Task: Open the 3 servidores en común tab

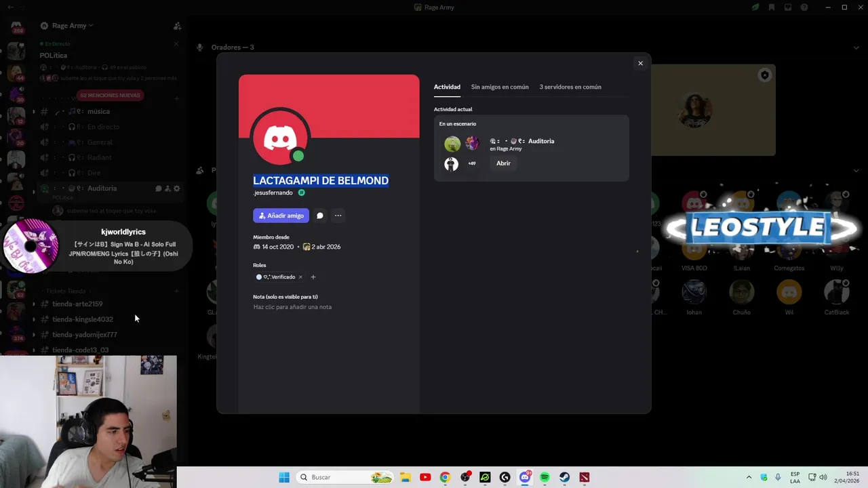Action: pyautogui.click(x=570, y=87)
